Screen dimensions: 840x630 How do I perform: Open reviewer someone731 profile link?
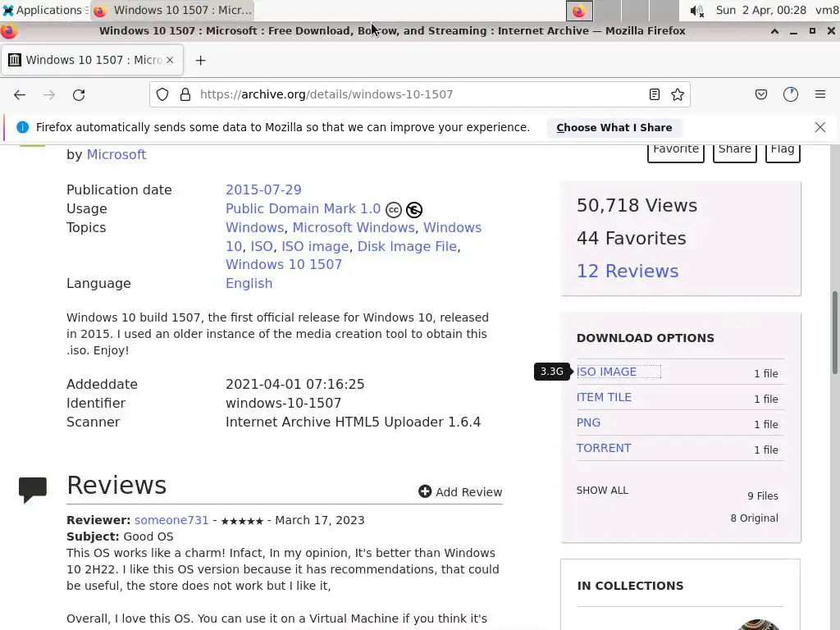click(x=171, y=520)
